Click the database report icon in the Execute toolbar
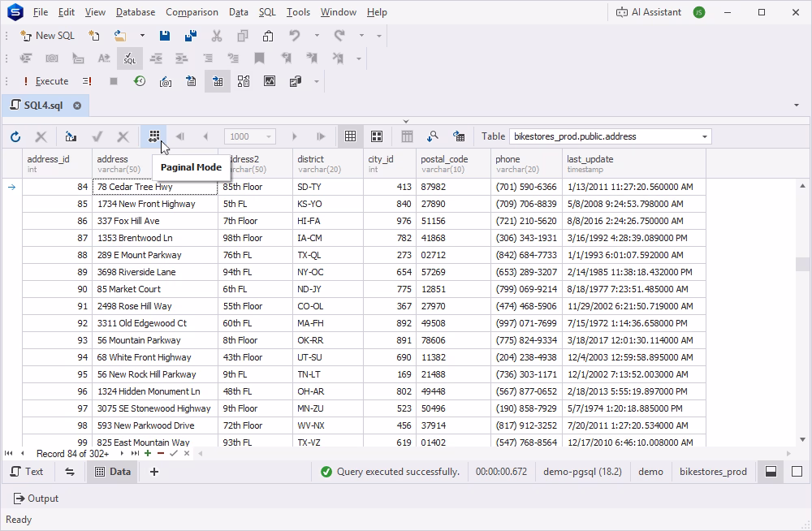The width and height of the screenshot is (812, 531). 296,81
